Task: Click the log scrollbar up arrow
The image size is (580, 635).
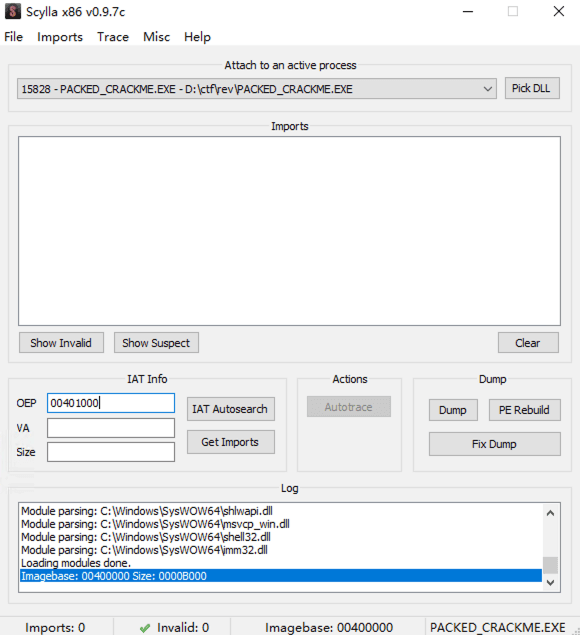Action: (x=550, y=513)
